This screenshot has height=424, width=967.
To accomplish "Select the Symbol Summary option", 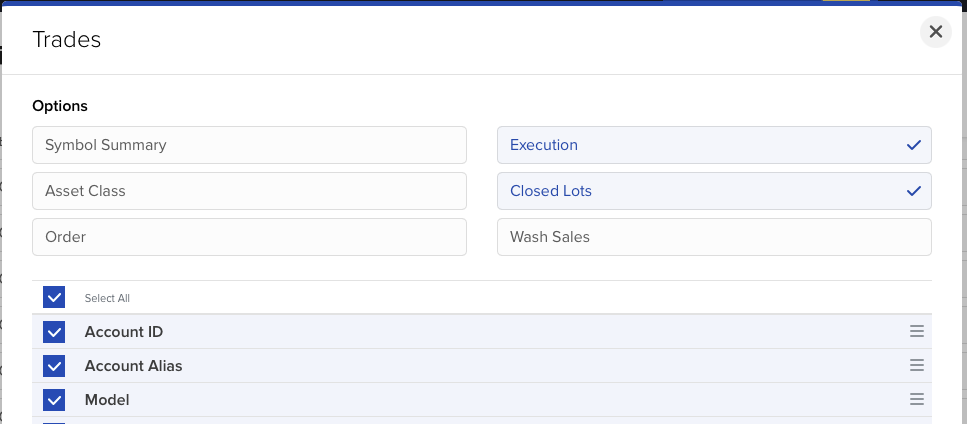I will [x=249, y=145].
